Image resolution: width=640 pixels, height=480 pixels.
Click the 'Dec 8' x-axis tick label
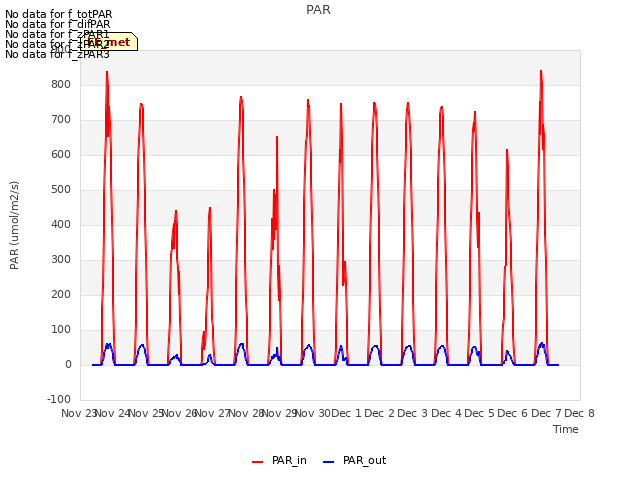point(579,413)
